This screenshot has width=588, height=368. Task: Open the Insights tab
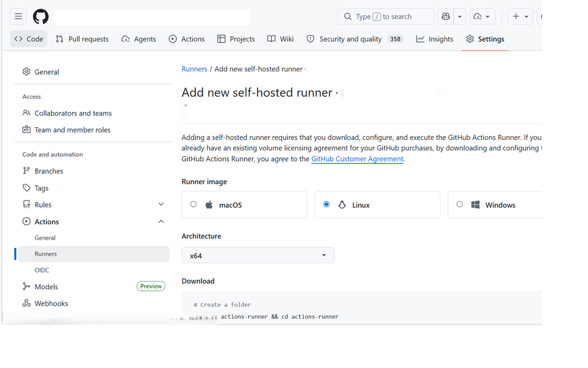[x=435, y=39]
